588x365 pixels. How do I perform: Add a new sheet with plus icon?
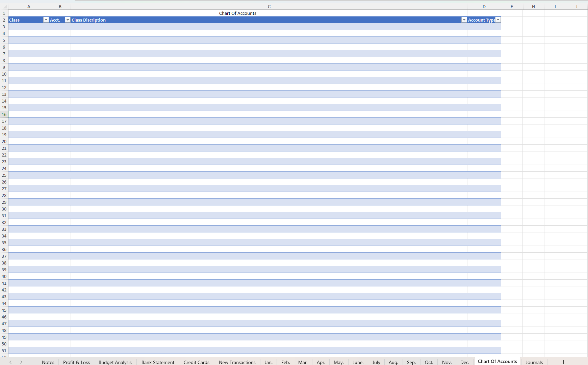tap(563, 362)
